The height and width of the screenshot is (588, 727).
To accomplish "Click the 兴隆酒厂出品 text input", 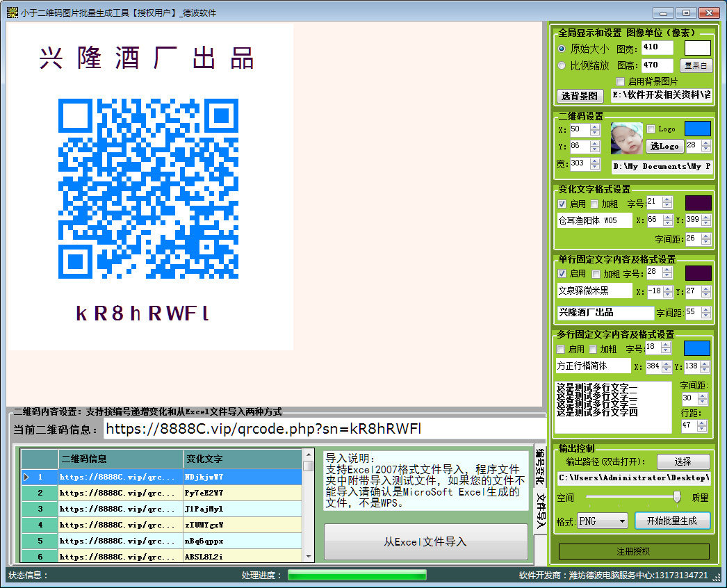I will click(605, 313).
